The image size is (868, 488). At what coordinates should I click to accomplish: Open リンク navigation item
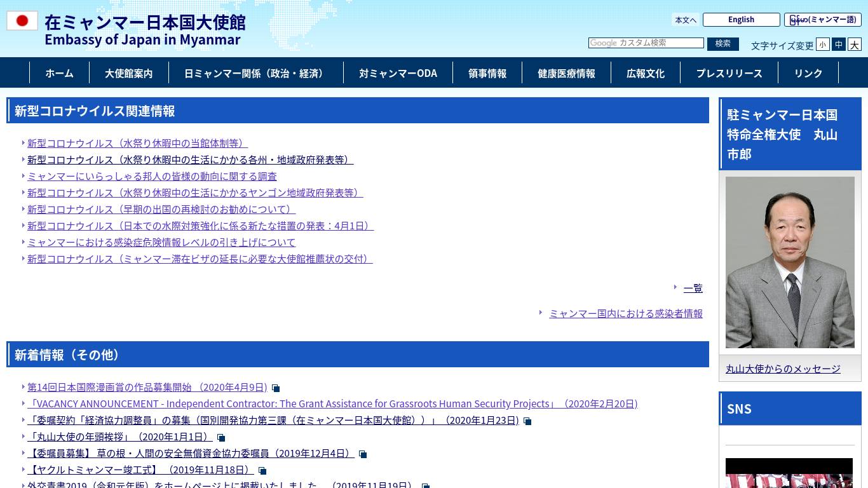click(x=808, y=73)
